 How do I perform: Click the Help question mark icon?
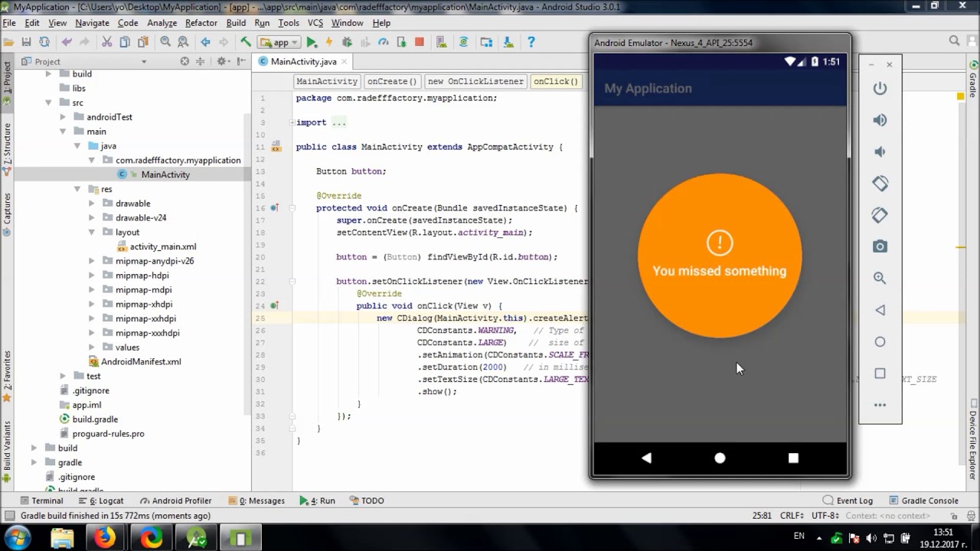click(531, 42)
